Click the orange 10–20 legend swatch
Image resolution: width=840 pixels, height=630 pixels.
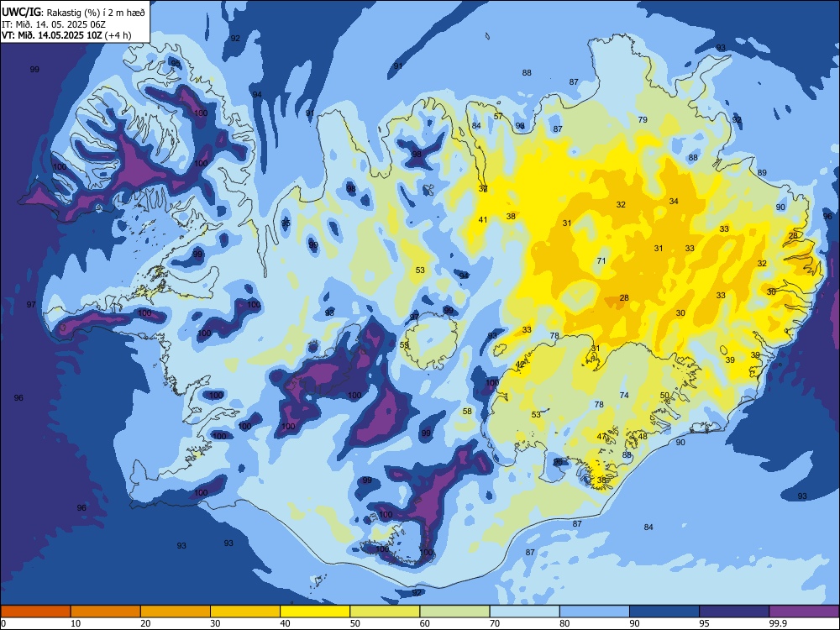pyautogui.click(x=106, y=612)
